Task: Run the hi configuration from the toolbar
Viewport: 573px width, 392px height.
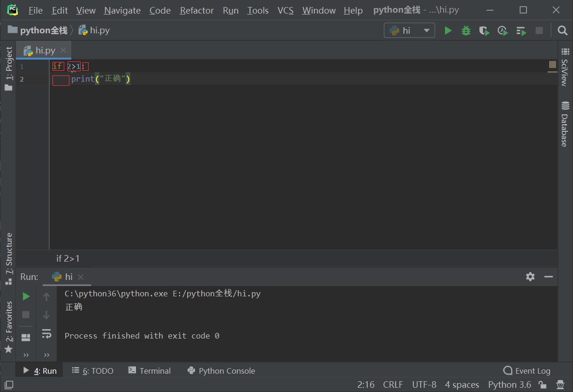Action: [x=448, y=30]
